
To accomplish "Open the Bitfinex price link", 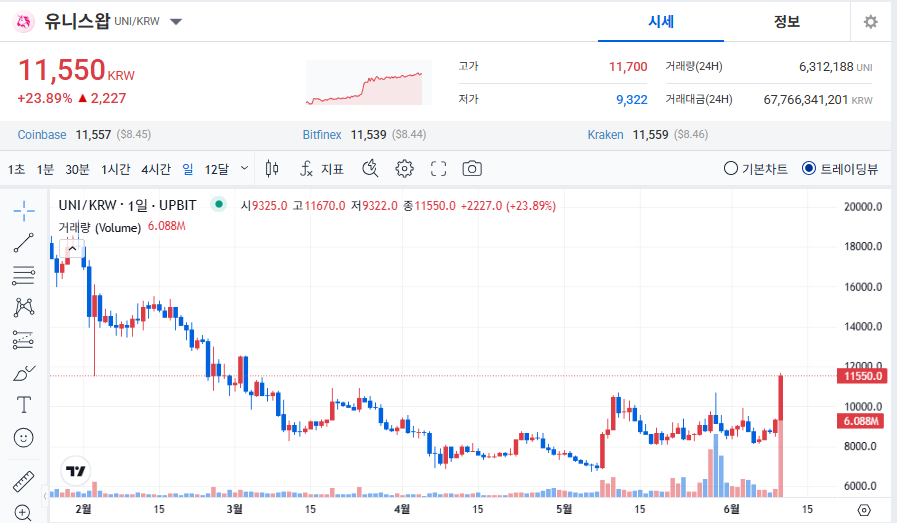I will tap(322, 135).
